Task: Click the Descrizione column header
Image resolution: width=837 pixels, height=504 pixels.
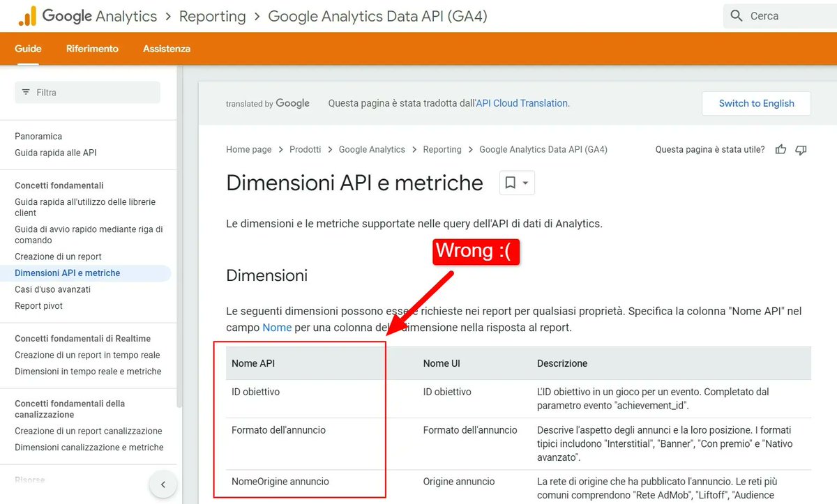Action: point(562,363)
